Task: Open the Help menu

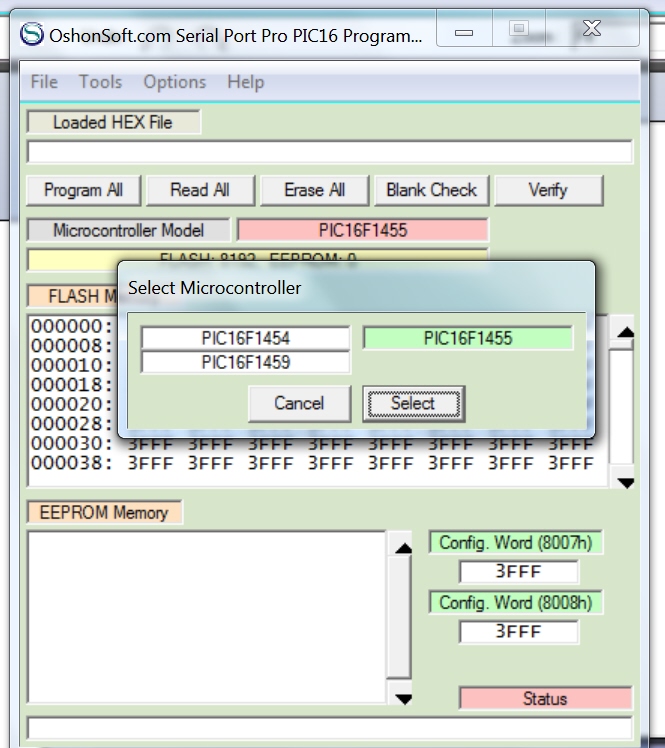Action: [x=245, y=82]
